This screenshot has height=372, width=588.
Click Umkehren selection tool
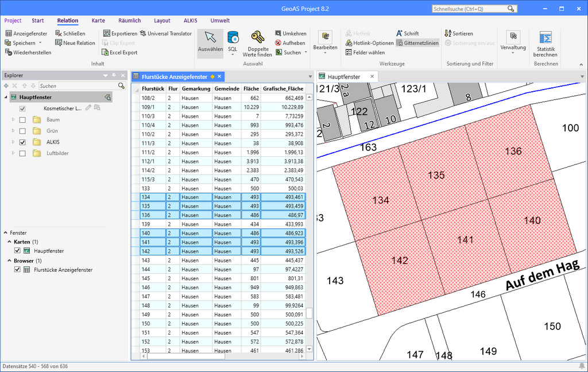[x=291, y=33]
